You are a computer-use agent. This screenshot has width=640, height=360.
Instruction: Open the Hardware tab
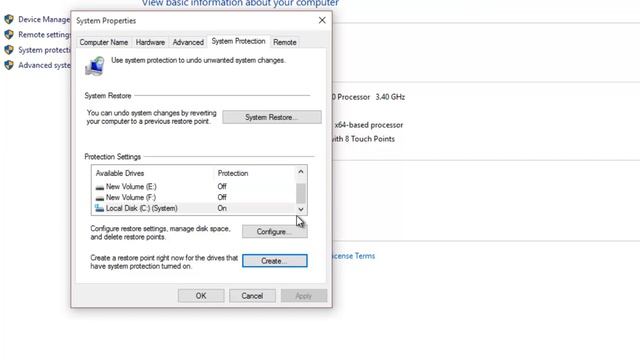pyautogui.click(x=150, y=42)
